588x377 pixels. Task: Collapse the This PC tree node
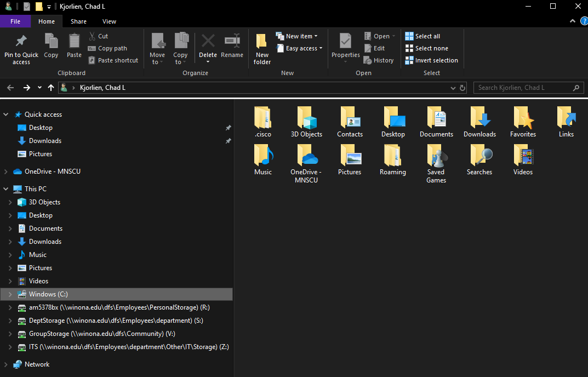[6, 189]
